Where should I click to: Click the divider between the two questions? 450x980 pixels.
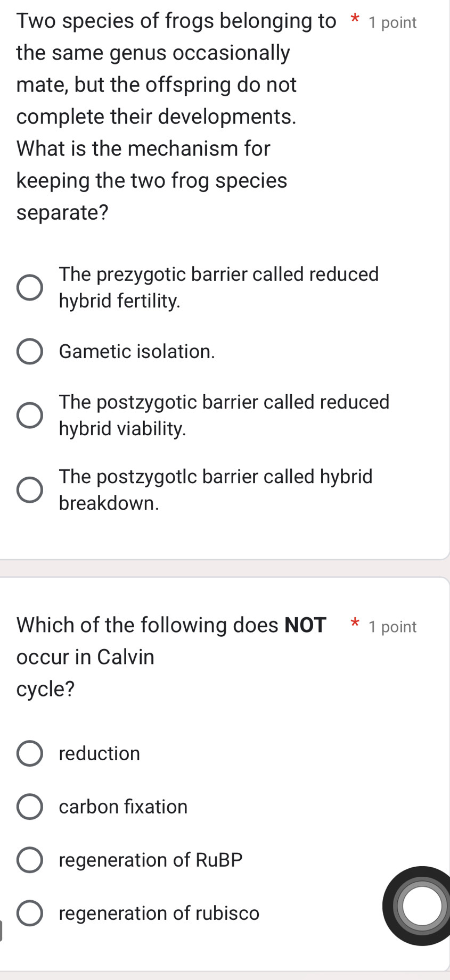225,570
